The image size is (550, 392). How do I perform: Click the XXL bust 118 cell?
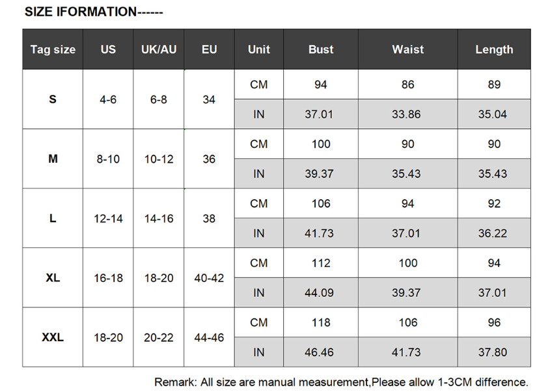[x=321, y=322]
